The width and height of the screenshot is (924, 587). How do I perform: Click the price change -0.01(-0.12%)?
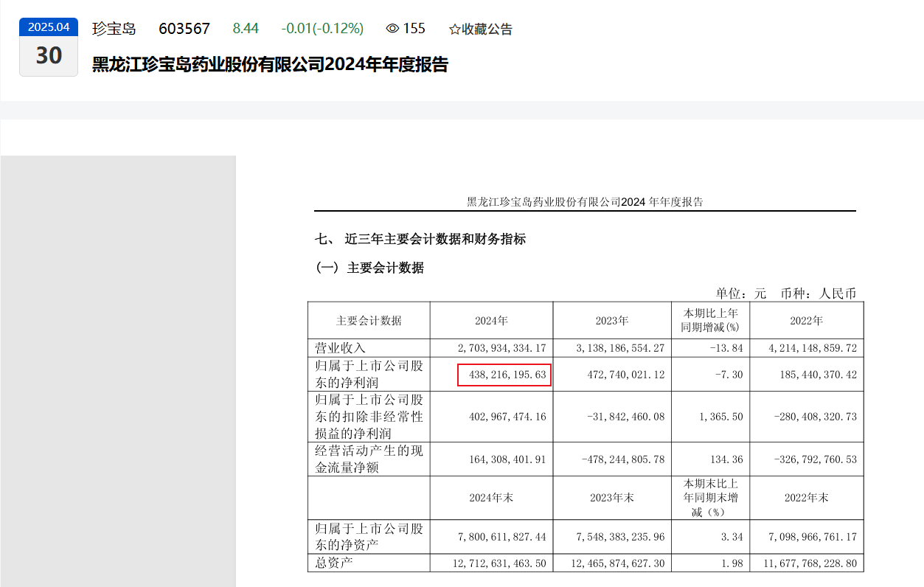[322, 29]
